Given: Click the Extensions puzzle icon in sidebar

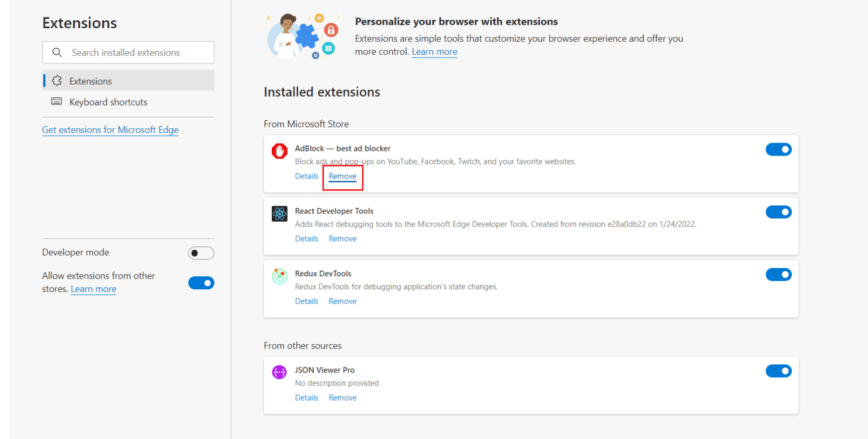Looking at the screenshot, I should (x=57, y=81).
